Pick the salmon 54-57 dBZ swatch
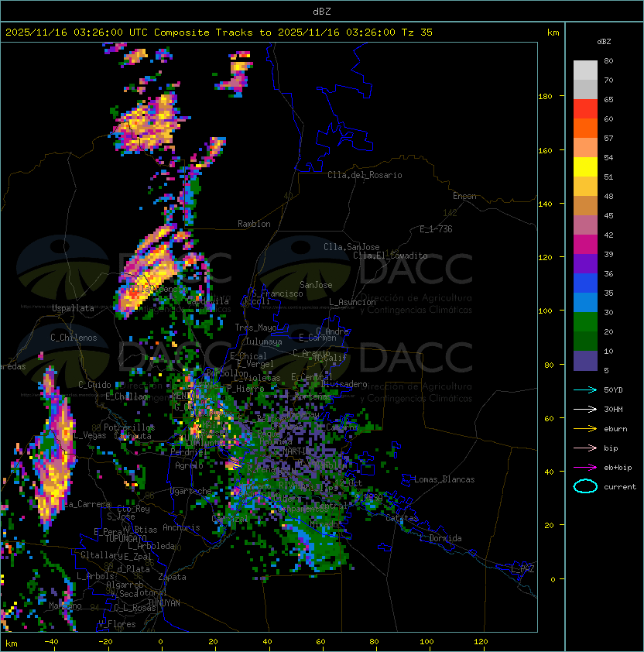Image resolution: width=644 pixels, height=652 pixels. (585, 148)
